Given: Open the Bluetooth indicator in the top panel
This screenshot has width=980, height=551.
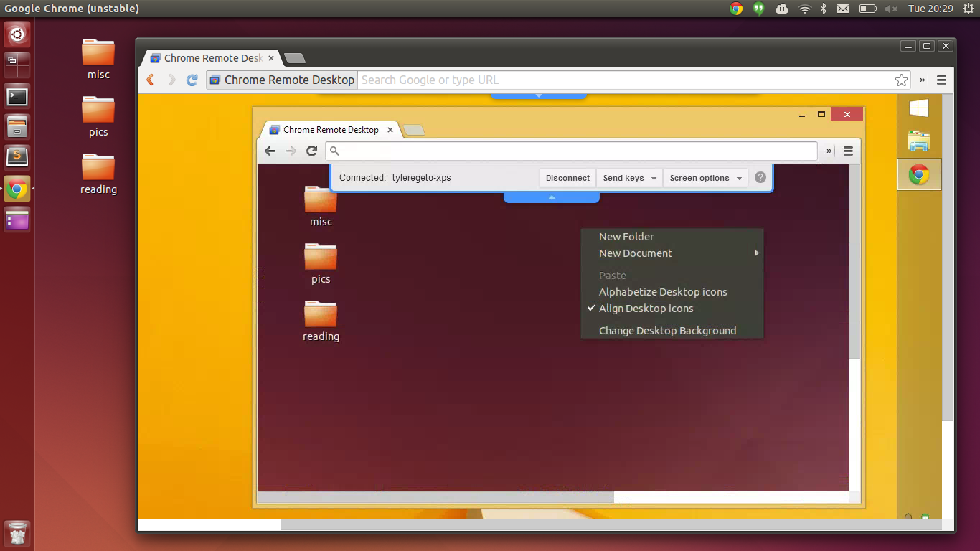Looking at the screenshot, I should 824,9.
